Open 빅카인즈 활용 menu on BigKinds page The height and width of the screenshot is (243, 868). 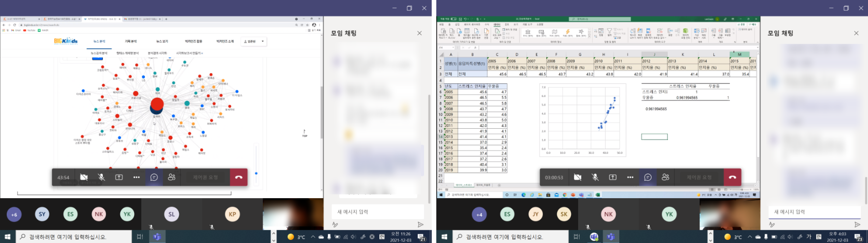coord(194,41)
